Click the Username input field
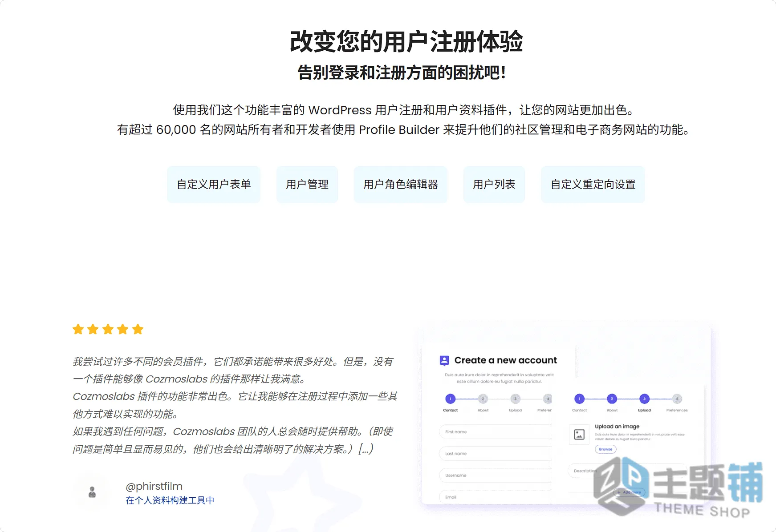The width and height of the screenshot is (776, 532). [x=495, y=476]
